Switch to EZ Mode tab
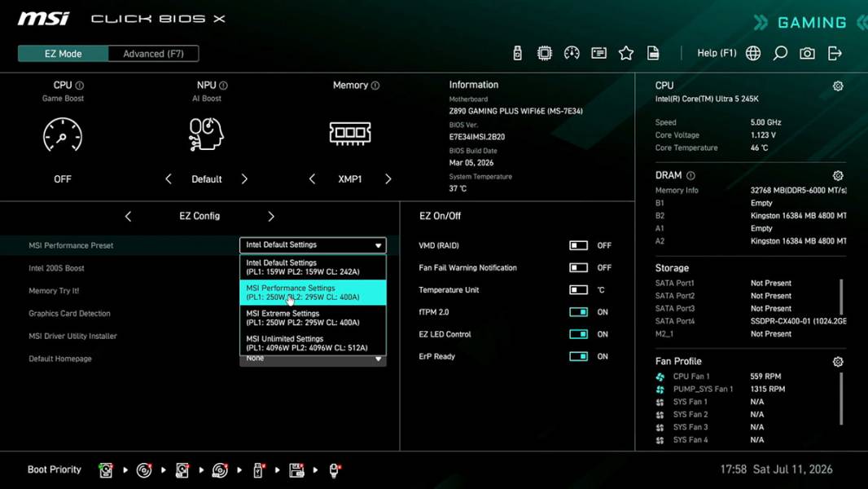The image size is (868, 489). (64, 54)
